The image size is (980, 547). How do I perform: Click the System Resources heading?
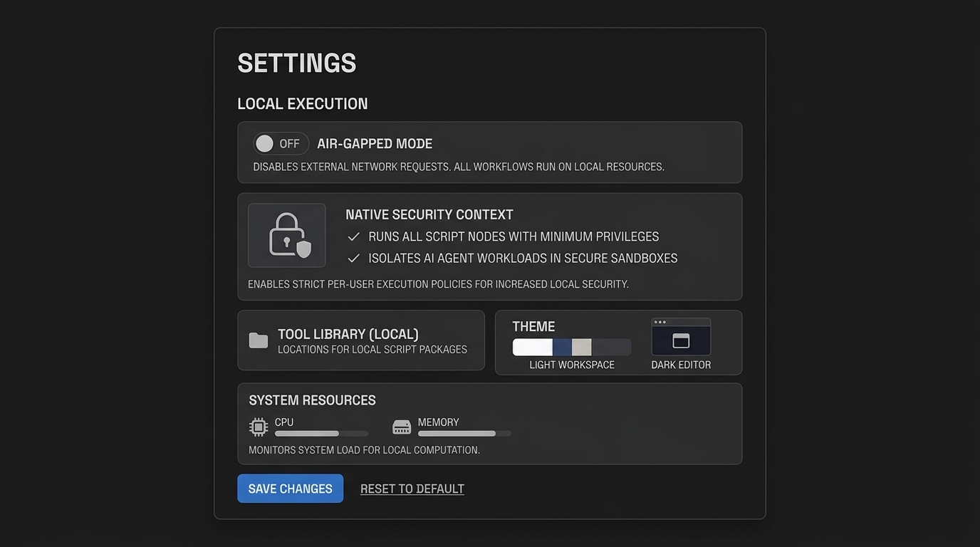313,400
